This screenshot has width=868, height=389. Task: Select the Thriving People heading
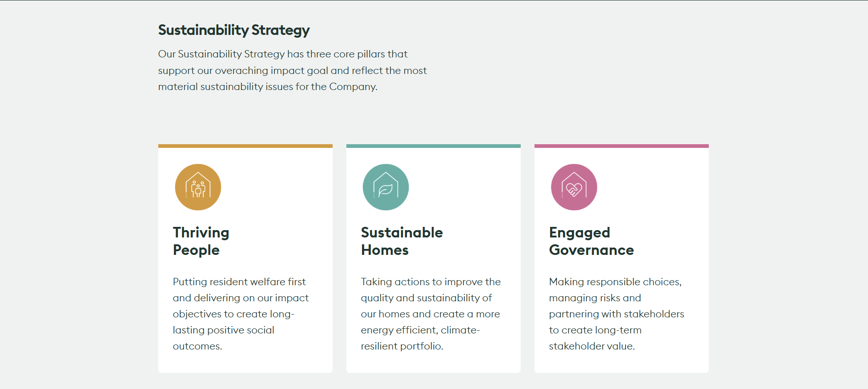click(x=201, y=241)
